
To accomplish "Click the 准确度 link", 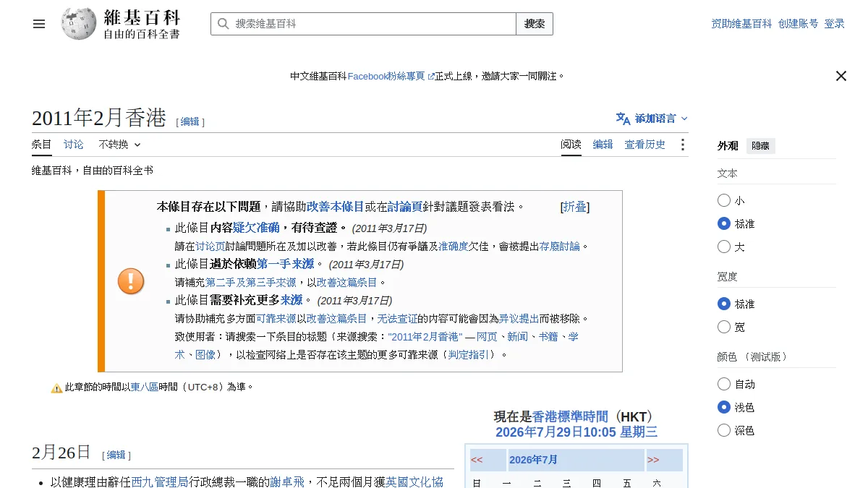I will [454, 247].
